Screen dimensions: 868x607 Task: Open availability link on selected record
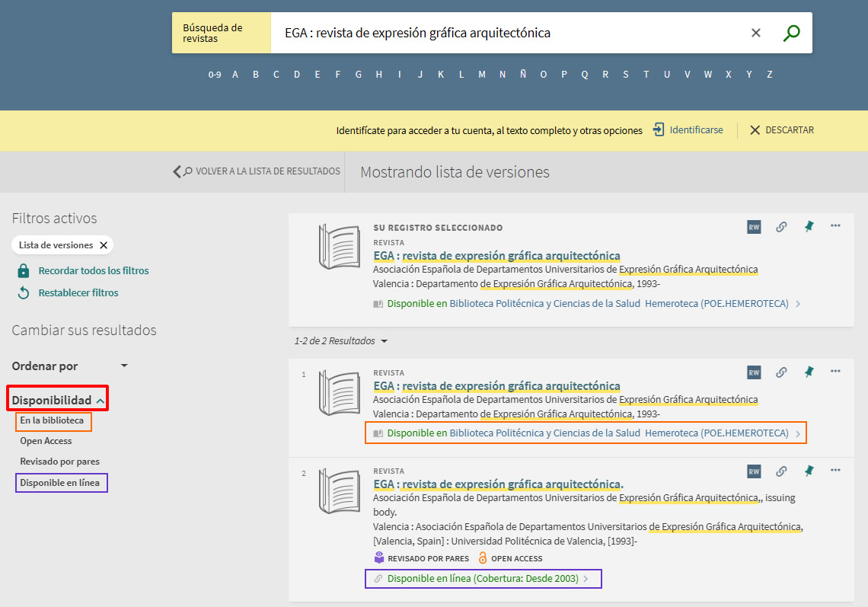coord(588,303)
